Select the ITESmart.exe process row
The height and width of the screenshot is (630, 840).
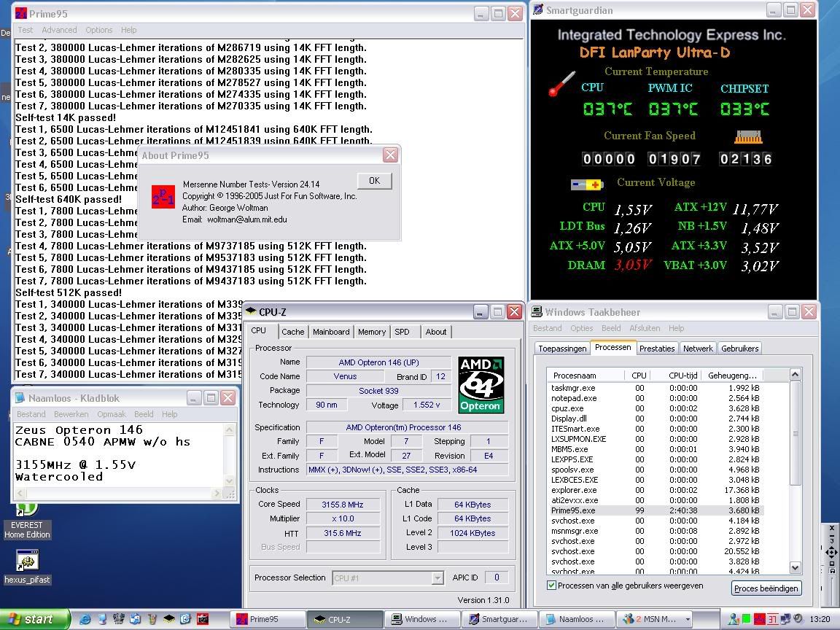[656, 429]
